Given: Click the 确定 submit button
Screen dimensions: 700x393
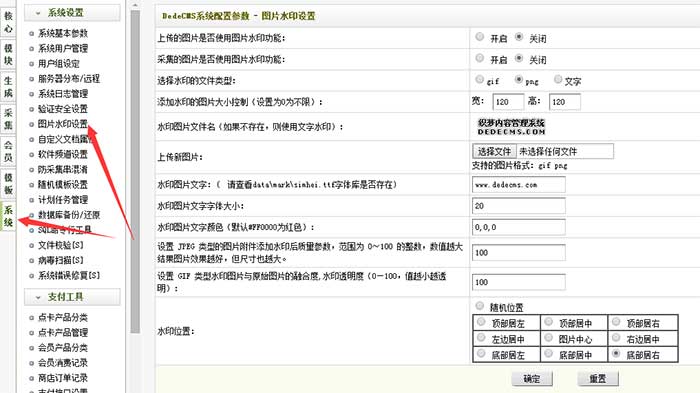Looking at the screenshot, I should coord(532,379).
